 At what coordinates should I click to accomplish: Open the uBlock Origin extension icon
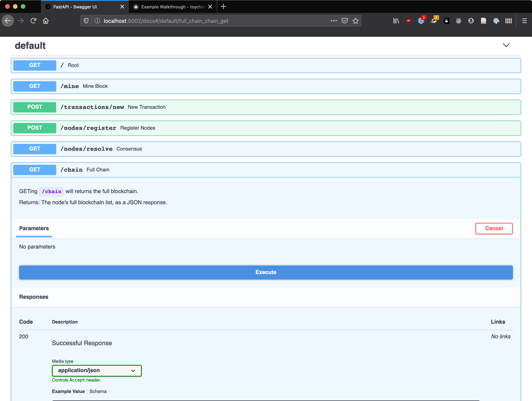[x=408, y=21]
